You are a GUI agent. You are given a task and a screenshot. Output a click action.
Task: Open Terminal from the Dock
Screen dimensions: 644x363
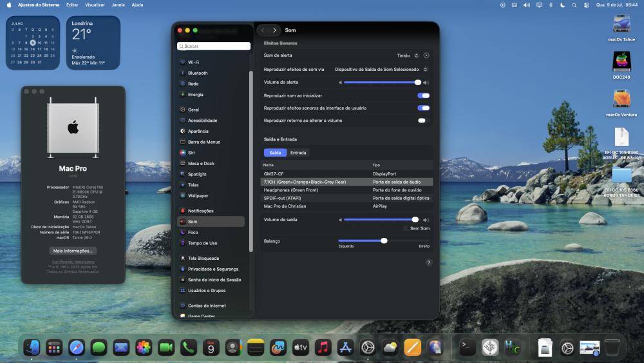tap(467, 348)
